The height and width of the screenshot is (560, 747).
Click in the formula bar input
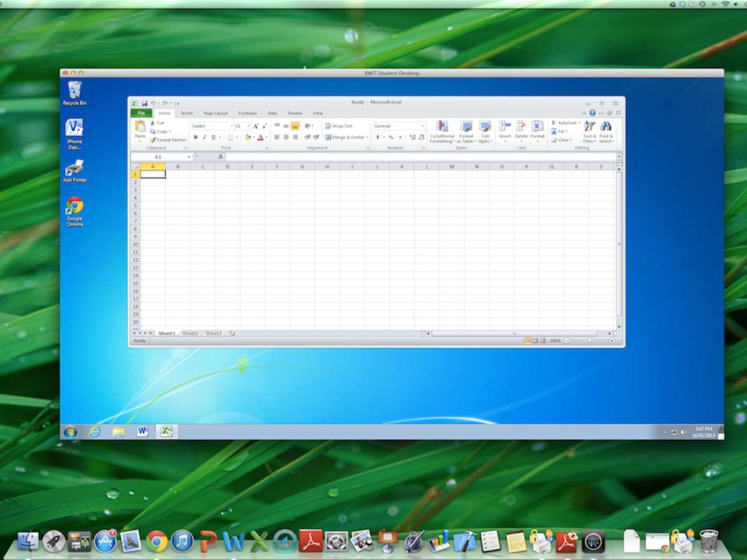click(x=421, y=157)
